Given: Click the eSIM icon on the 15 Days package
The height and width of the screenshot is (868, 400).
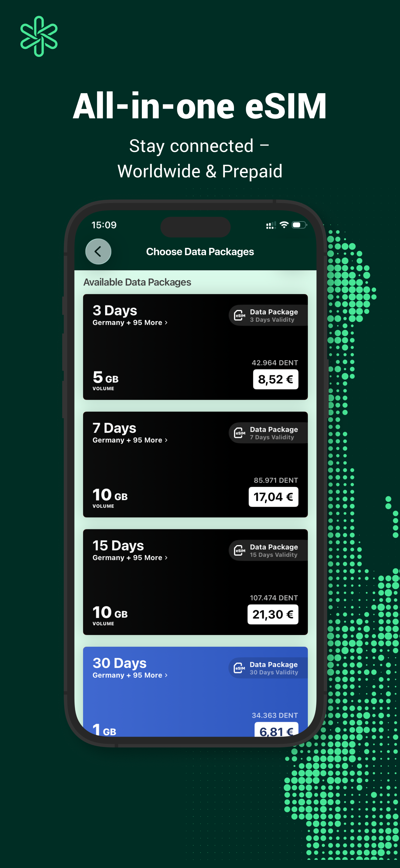Looking at the screenshot, I should coord(239,551).
